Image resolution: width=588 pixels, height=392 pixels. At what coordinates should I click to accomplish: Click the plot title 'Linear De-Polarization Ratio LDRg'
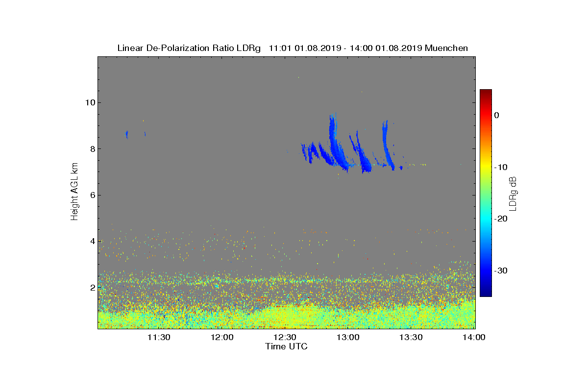pos(189,48)
